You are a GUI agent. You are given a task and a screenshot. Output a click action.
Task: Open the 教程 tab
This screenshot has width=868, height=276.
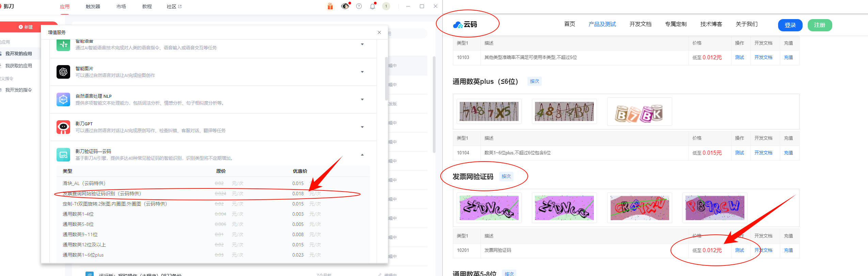147,6
